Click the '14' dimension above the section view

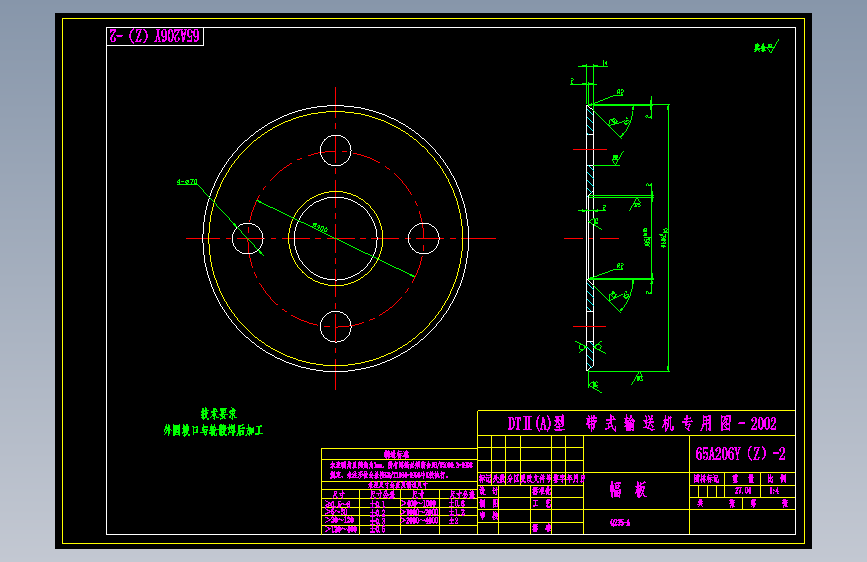tap(604, 64)
